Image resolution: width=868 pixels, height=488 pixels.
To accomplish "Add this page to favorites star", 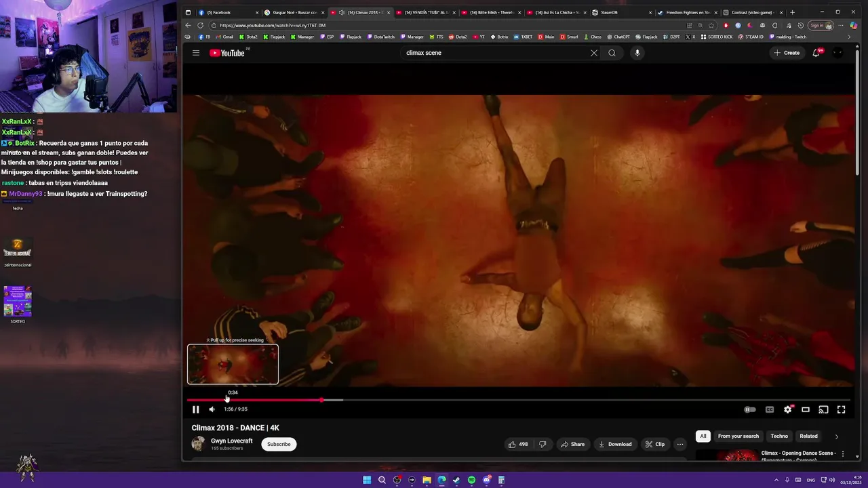I will coord(711,25).
